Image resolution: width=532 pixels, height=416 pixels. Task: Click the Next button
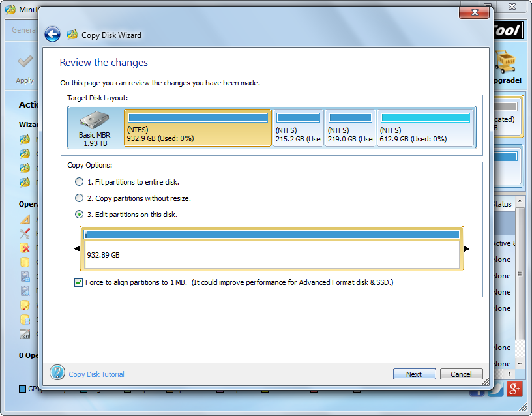click(x=414, y=374)
